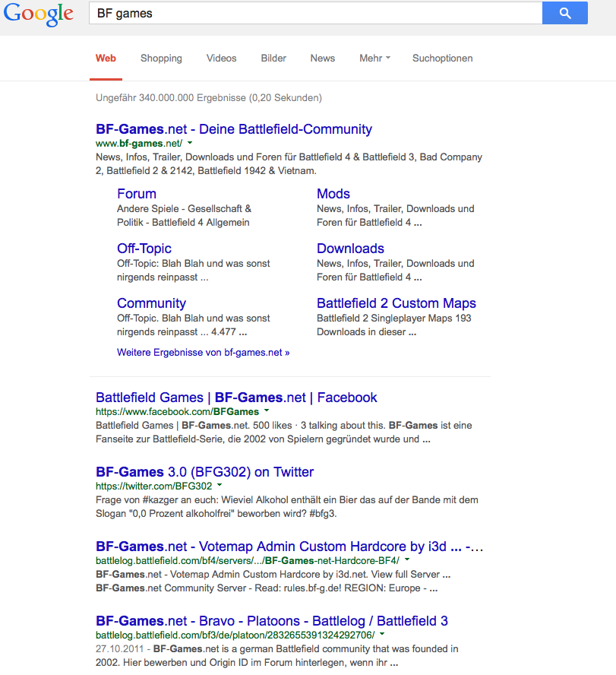This screenshot has height=675, width=616.
Task: Switch to the Videos tab
Action: pyautogui.click(x=222, y=58)
